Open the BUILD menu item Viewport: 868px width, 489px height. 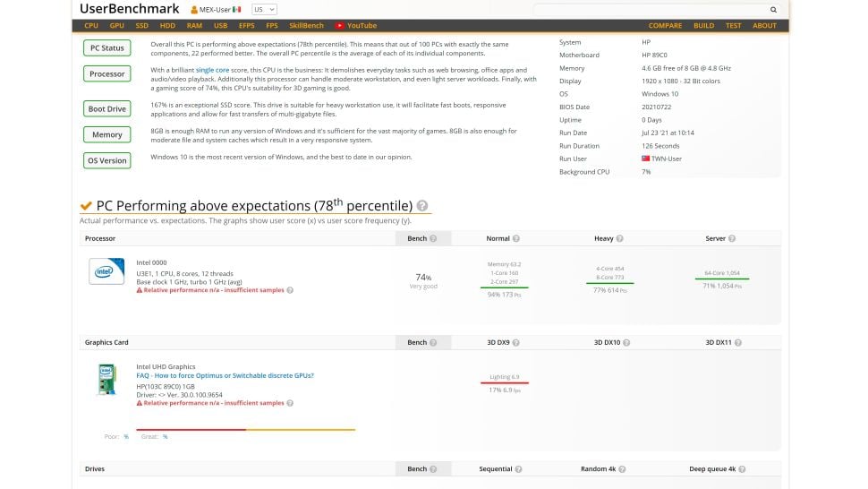(704, 26)
